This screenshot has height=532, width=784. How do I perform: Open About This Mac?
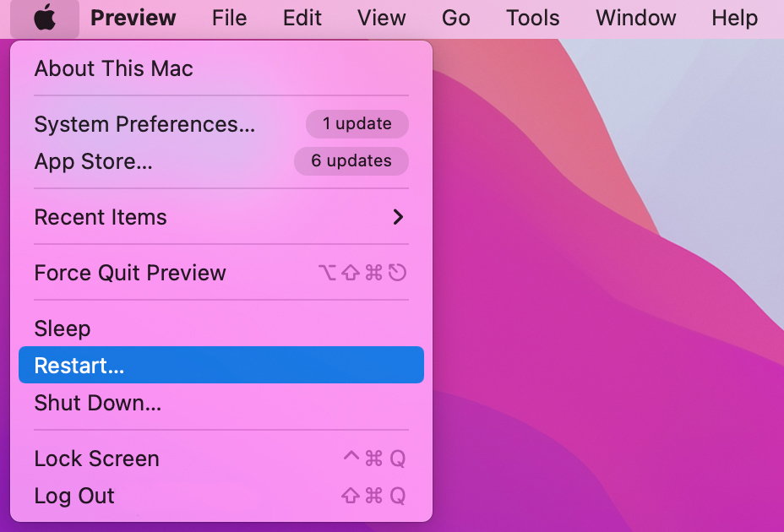point(113,68)
